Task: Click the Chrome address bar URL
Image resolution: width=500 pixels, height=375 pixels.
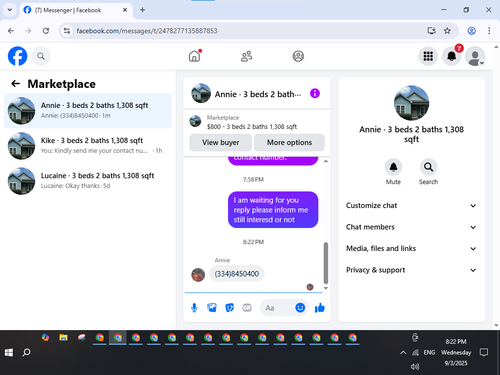Action: 147,31
